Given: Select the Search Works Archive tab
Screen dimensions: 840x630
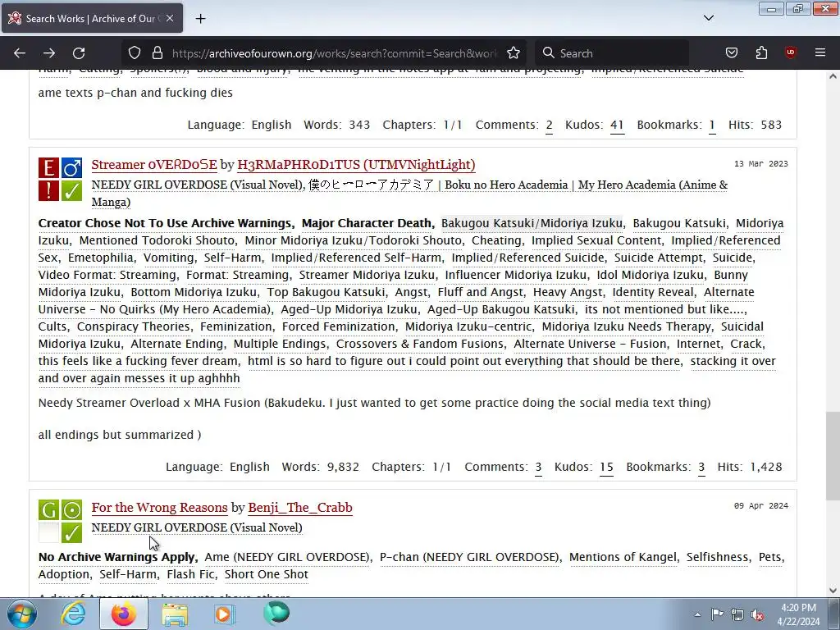Looking at the screenshot, I should pyautogui.click(x=92, y=18).
